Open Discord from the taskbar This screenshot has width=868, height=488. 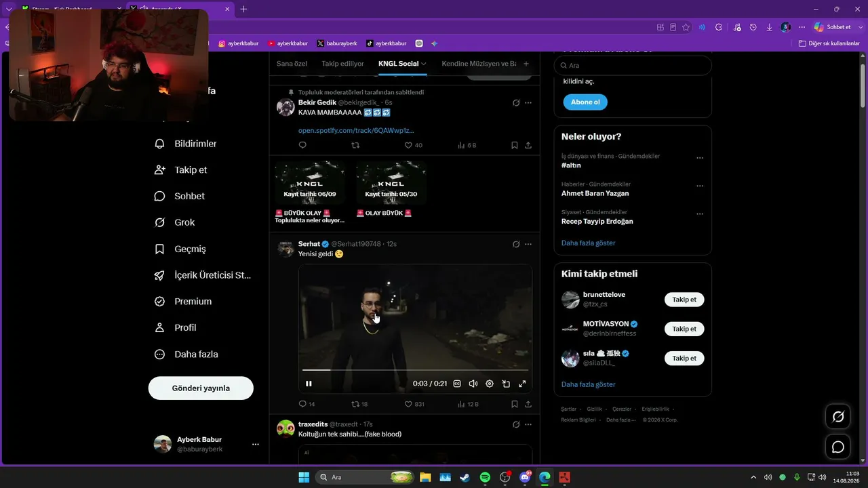pos(525,477)
